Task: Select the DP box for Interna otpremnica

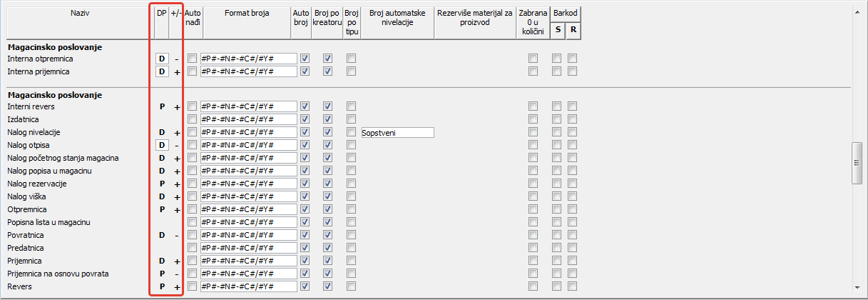Action: [x=162, y=59]
